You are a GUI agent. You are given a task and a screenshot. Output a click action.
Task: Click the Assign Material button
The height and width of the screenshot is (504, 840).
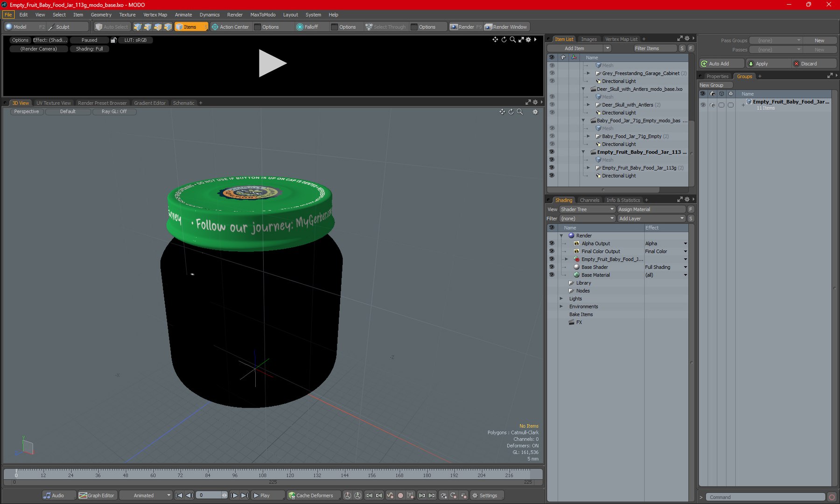click(651, 210)
